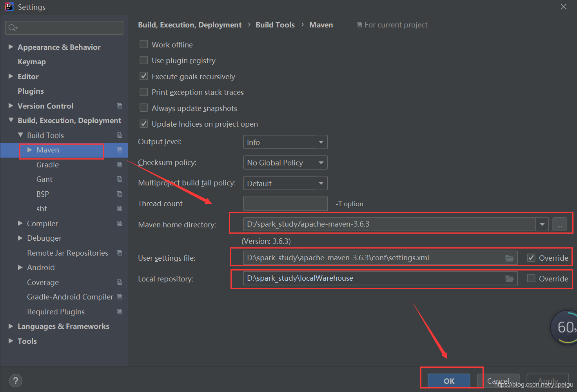Image resolution: width=577 pixels, height=392 pixels.
Task: Click the project-level icon beside sbt
Action: 120,209
